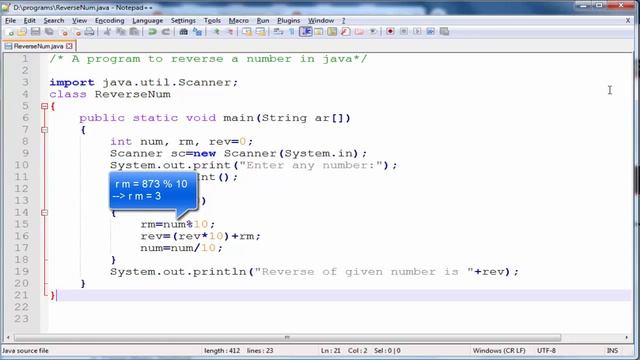Click 'UTF-8' encoding in status bar
The width and height of the screenshot is (640, 360).
click(x=546, y=351)
